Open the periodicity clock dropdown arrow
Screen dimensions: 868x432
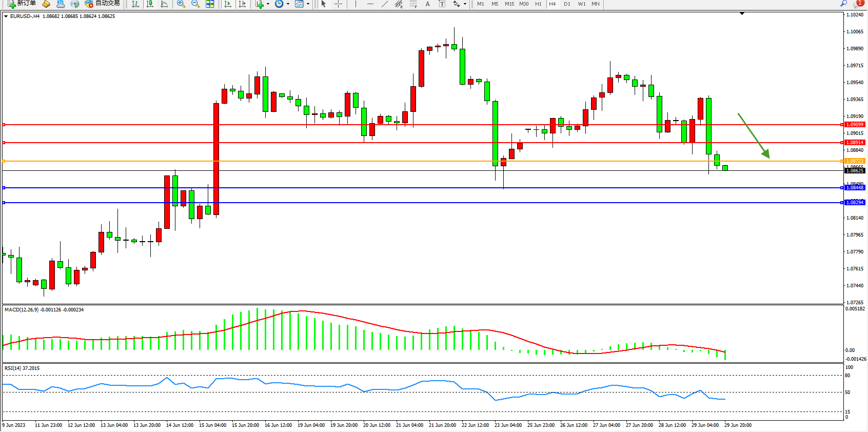(288, 4)
